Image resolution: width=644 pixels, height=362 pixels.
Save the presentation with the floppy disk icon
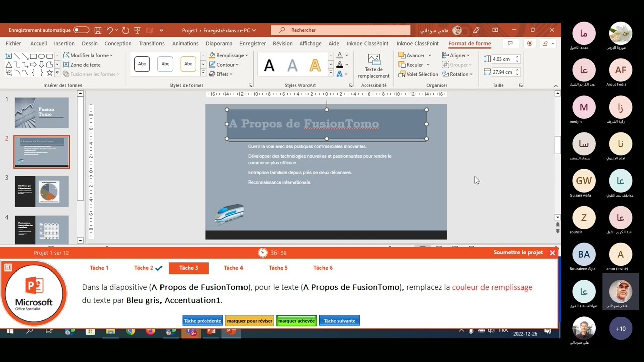pyautogui.click(x=98, y=30)
